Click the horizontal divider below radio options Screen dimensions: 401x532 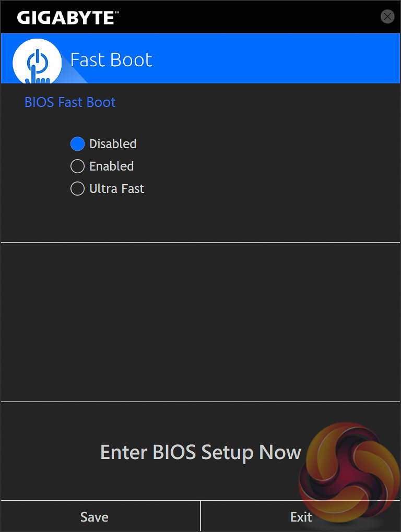[x=200, y=243]
